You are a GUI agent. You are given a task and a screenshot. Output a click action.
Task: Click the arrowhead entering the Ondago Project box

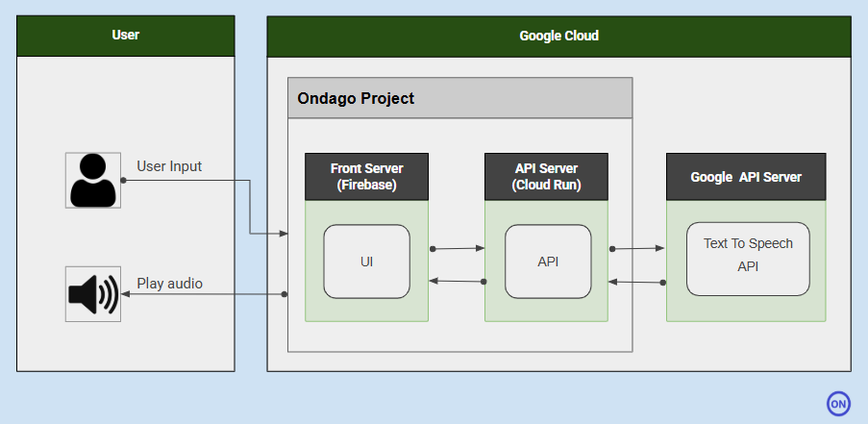[284, 234]
